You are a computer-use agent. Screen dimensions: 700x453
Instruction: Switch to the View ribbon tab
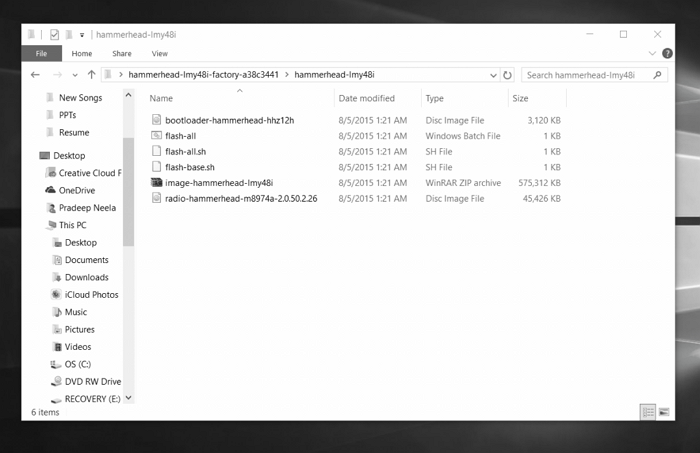(x=160, y=53)
